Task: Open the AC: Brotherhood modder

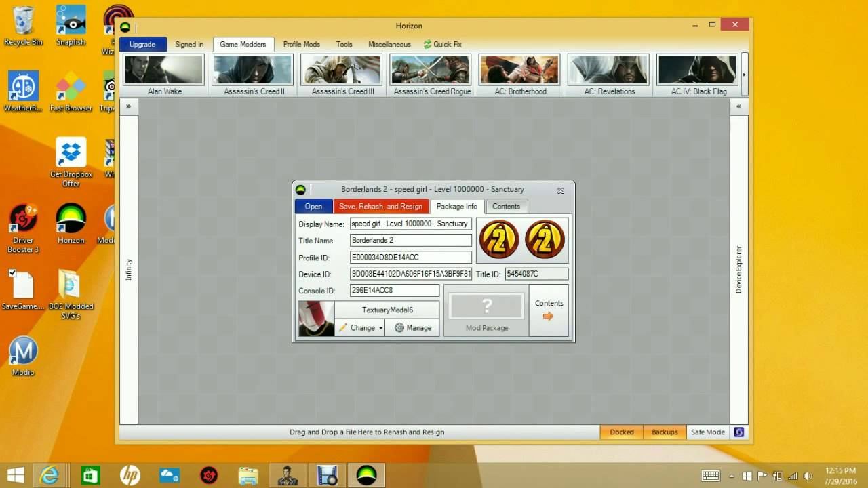Action: click(519, 75)
